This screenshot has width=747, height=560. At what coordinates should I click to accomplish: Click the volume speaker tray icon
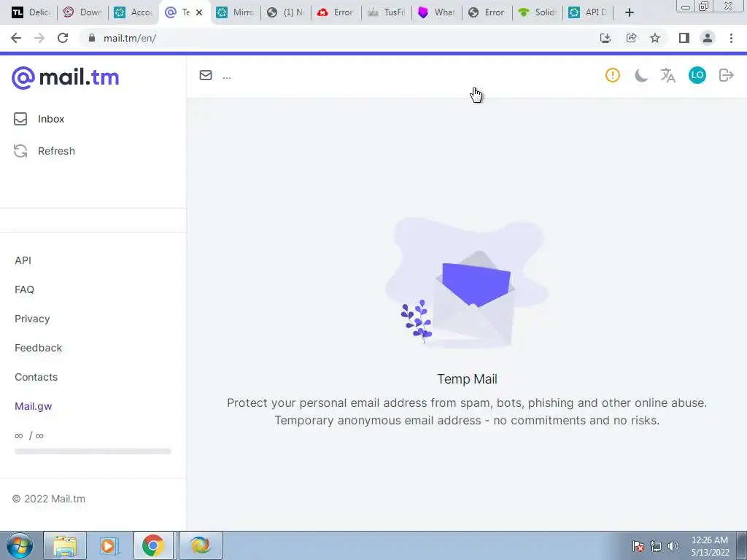coord(673,546)
